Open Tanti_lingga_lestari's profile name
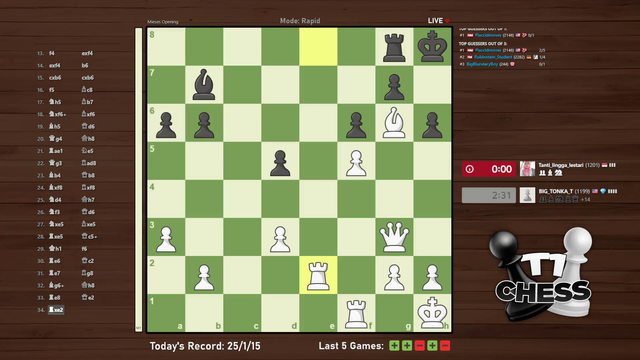 561,165
